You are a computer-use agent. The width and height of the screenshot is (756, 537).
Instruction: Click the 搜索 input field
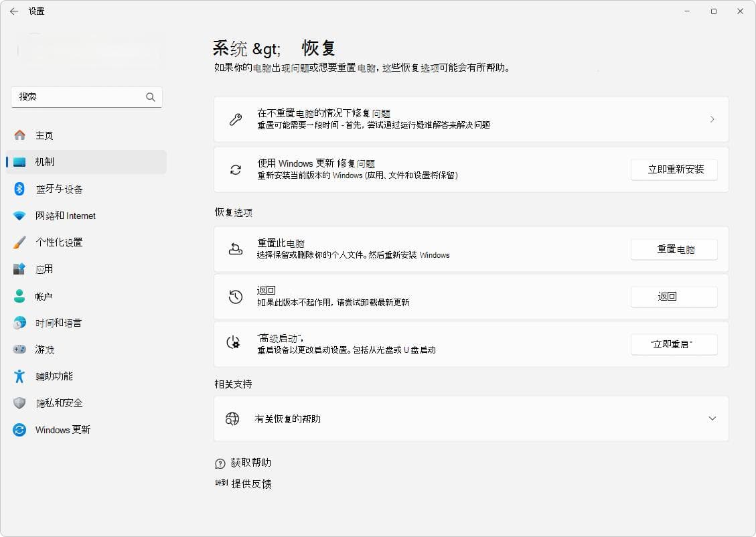[x=86, y=97]
